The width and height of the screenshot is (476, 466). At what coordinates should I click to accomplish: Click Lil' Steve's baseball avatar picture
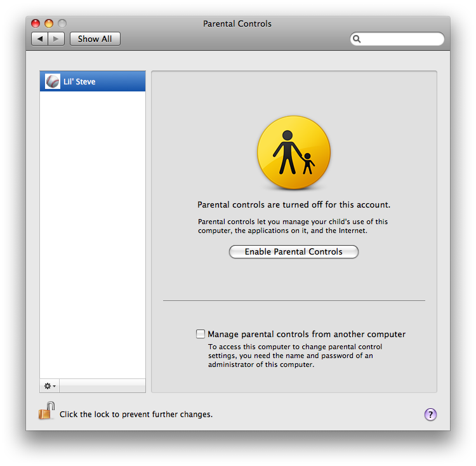[x=53, y=81]
